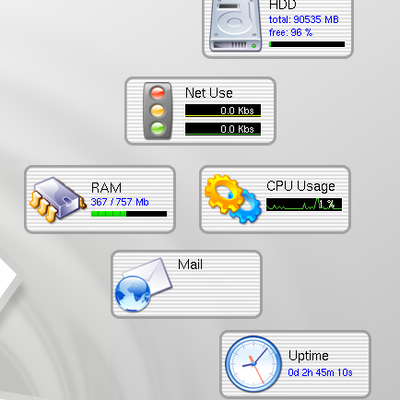Click the hard drive icon in HDD widget
This screenshot has height=400, width=400.
point(236,25)
